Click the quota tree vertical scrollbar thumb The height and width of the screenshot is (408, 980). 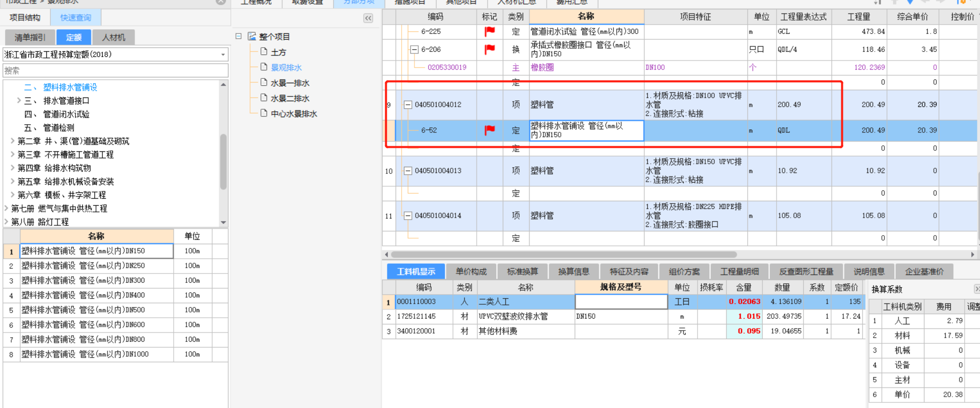pos(223,162)
